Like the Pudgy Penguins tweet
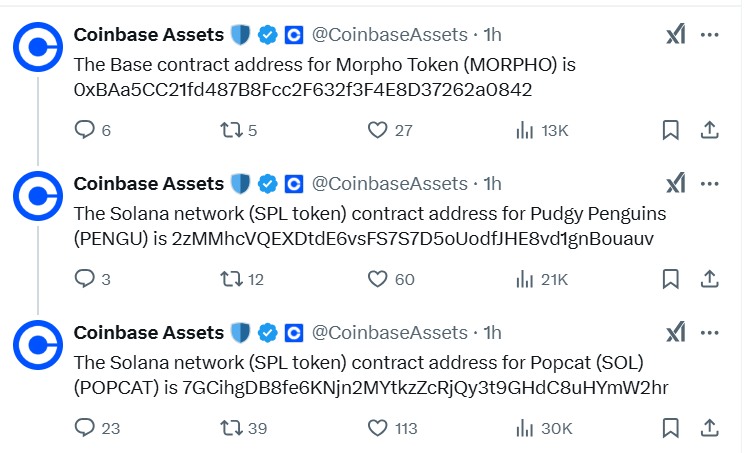The image size is (745, 453). pos(377,279)
